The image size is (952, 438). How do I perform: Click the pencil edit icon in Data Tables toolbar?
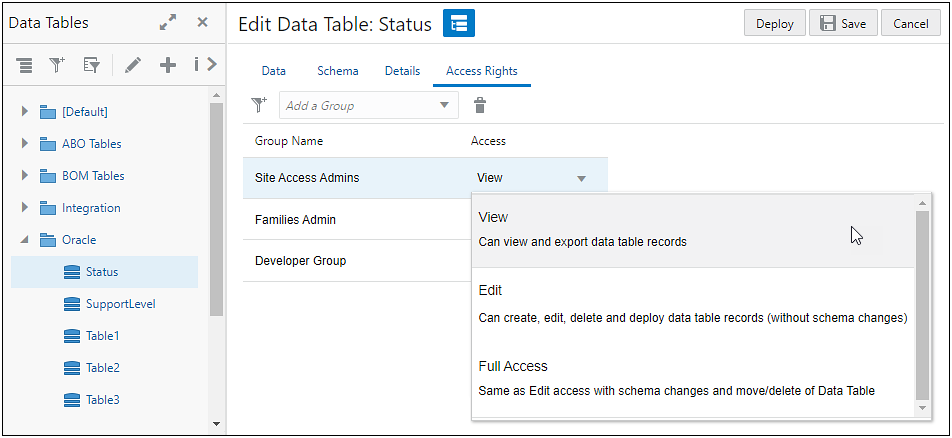(133, 66)
